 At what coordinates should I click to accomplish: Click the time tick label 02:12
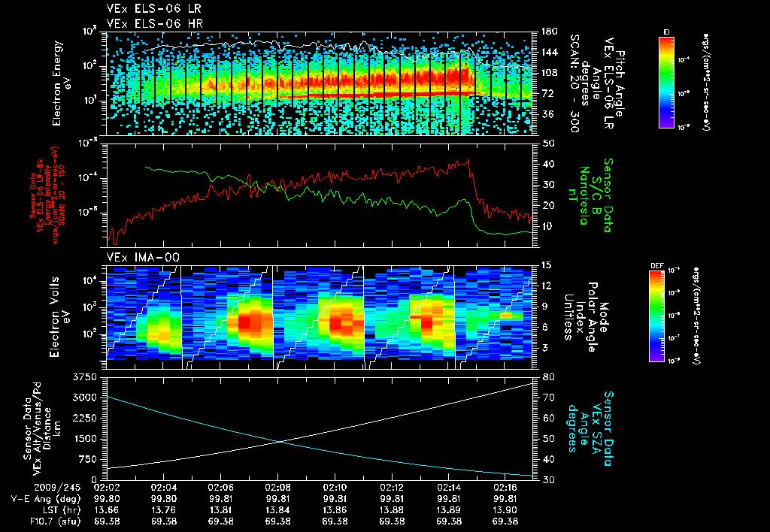[391, 488]
